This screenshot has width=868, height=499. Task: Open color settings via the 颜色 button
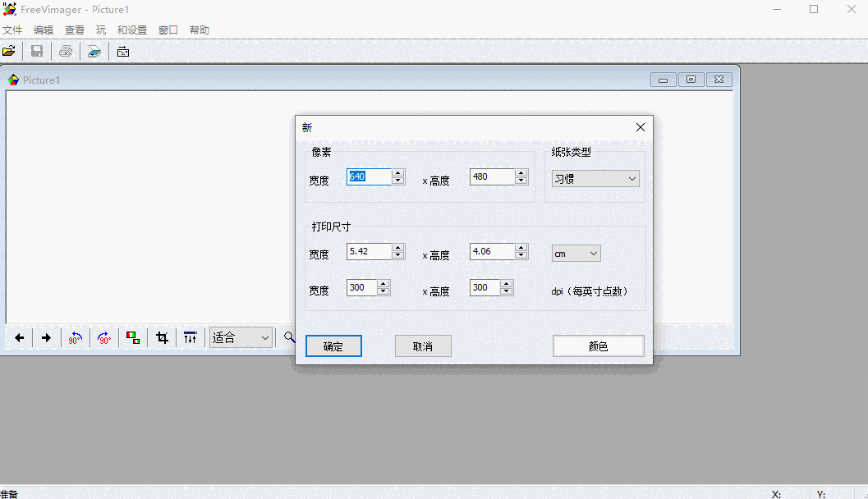(x=598, y=345)
